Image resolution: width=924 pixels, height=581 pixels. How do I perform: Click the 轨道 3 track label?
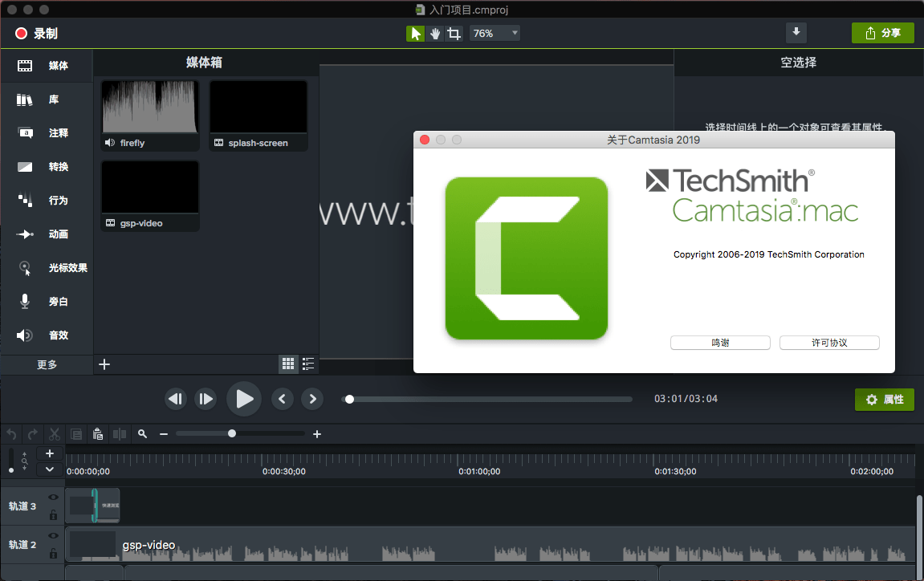(x=22, y=506)
